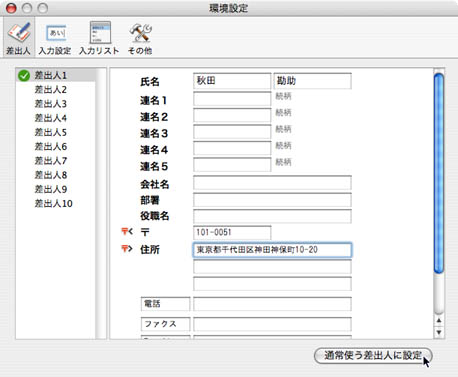
Task: Click the 部署 input field
Action: click(272, 200)
